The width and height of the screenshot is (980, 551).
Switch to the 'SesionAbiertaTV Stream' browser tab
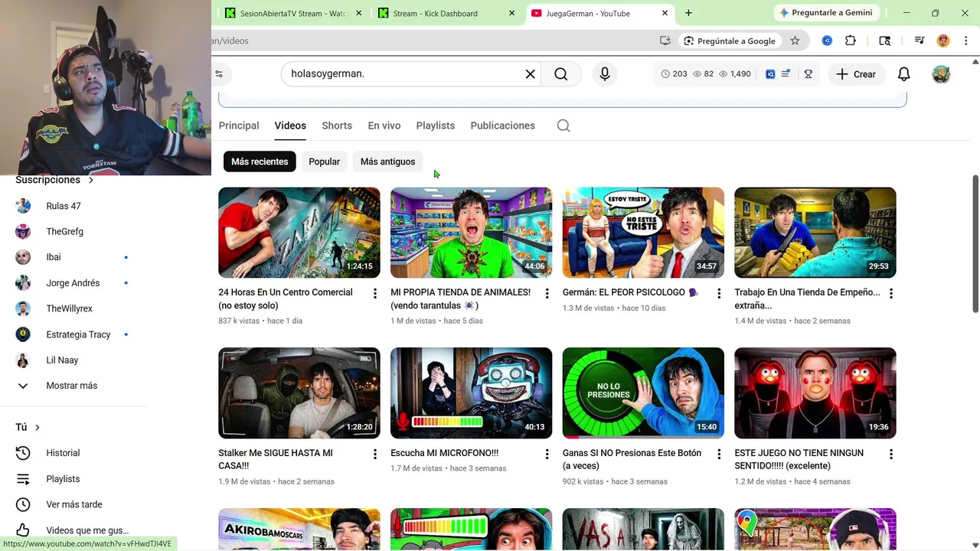pyautogui.click(x=294, y=13)
